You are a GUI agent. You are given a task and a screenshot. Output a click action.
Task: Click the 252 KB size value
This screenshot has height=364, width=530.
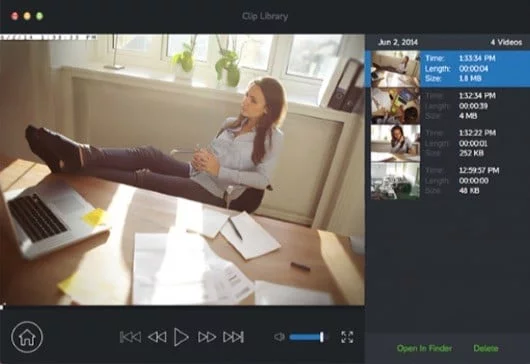click(471, 153)
